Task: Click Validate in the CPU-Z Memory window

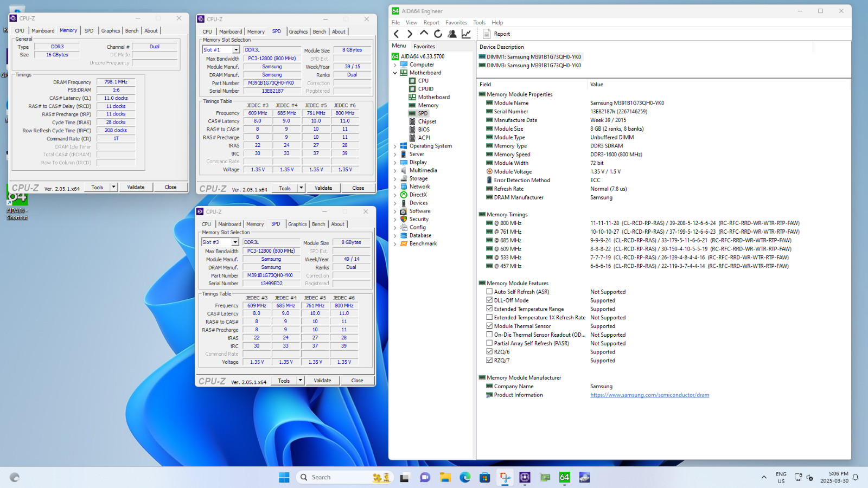Action: point(136,187)
